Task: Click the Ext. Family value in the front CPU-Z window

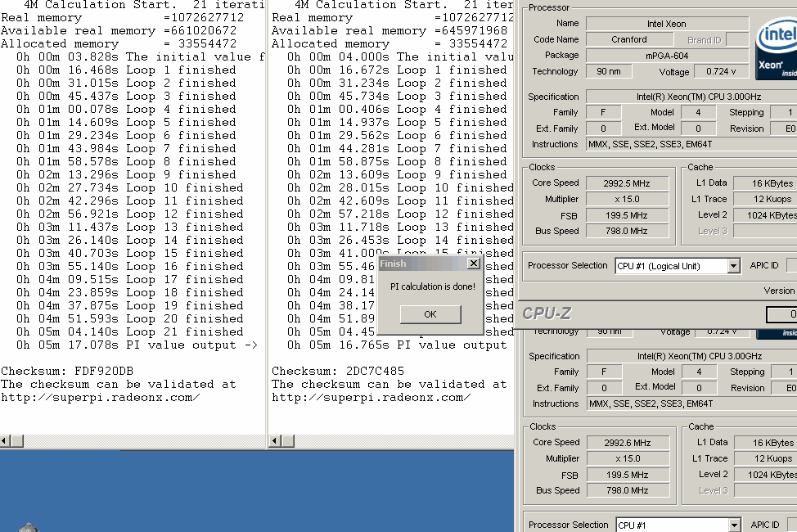Action: point(603,128)
